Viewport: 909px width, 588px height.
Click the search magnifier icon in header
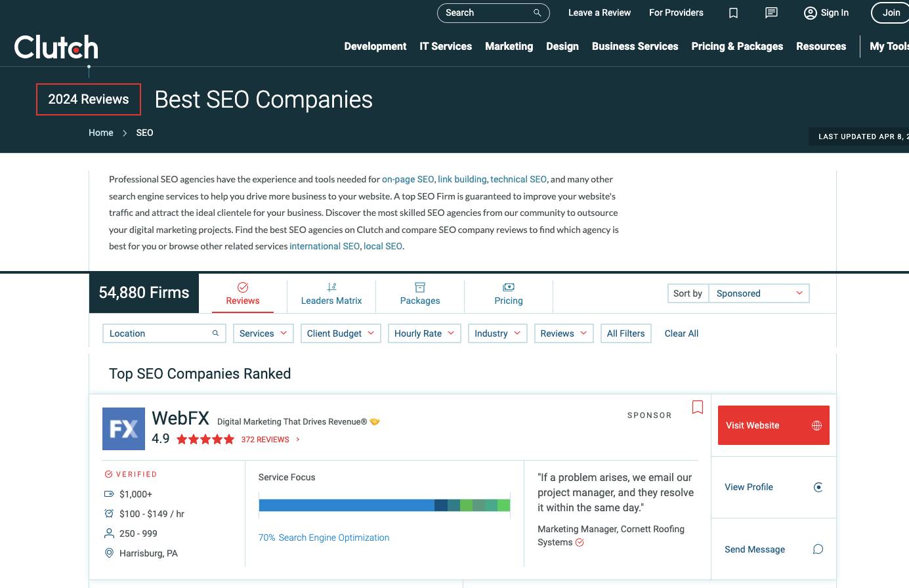[538, 13]
